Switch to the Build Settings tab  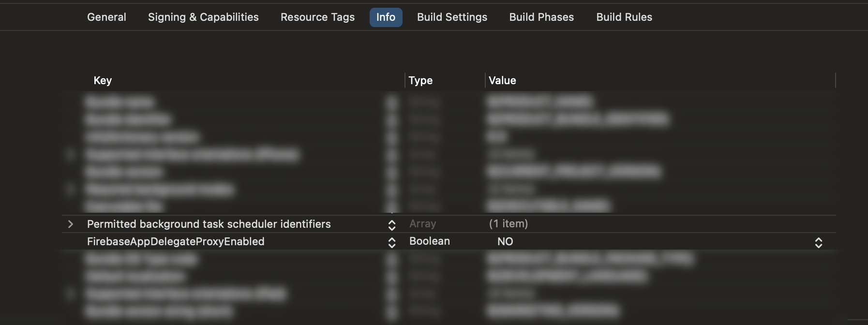(x=452, y=17)
